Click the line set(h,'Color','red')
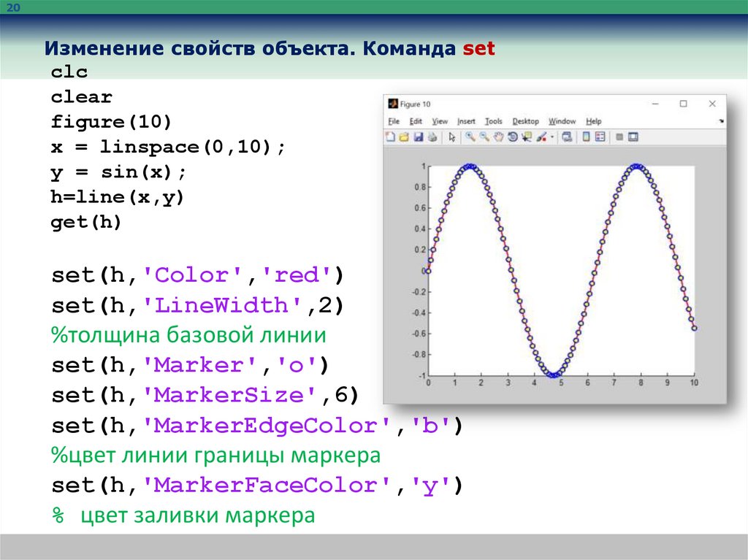The image size is (748, 560). 197,275
